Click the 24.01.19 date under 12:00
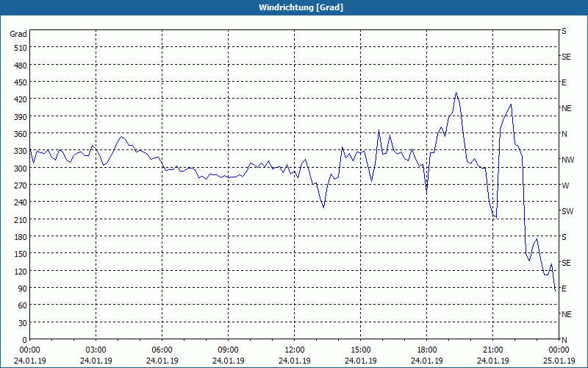The height and width of the screenshot is (368, 588). [x=295, y=361]
